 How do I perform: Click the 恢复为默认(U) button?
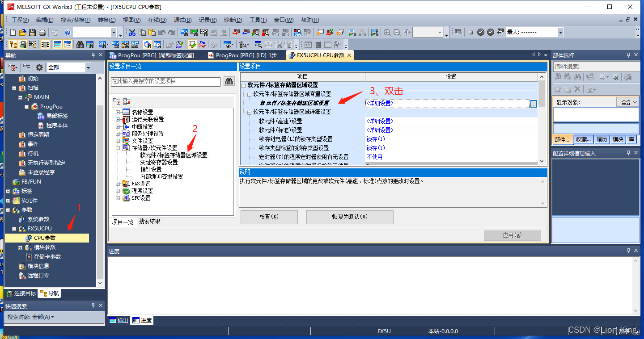pyautogui.click(x=350, y=217)
